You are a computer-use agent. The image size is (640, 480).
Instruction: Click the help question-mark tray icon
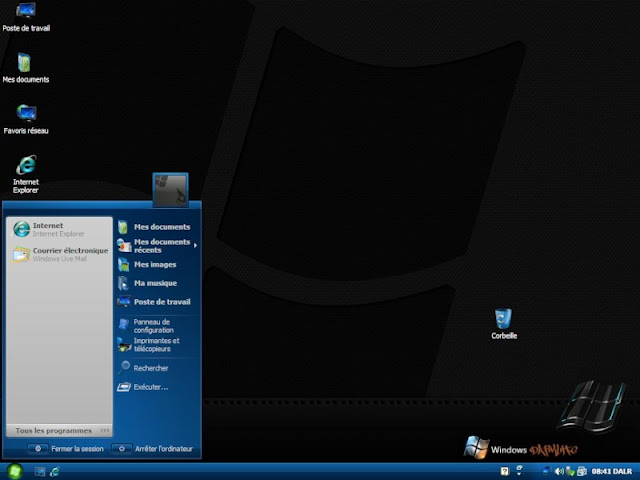click(x=504, y=471)
